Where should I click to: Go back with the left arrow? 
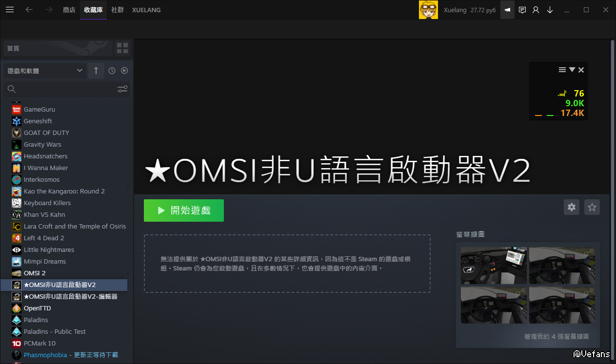[x=29, y=10]
